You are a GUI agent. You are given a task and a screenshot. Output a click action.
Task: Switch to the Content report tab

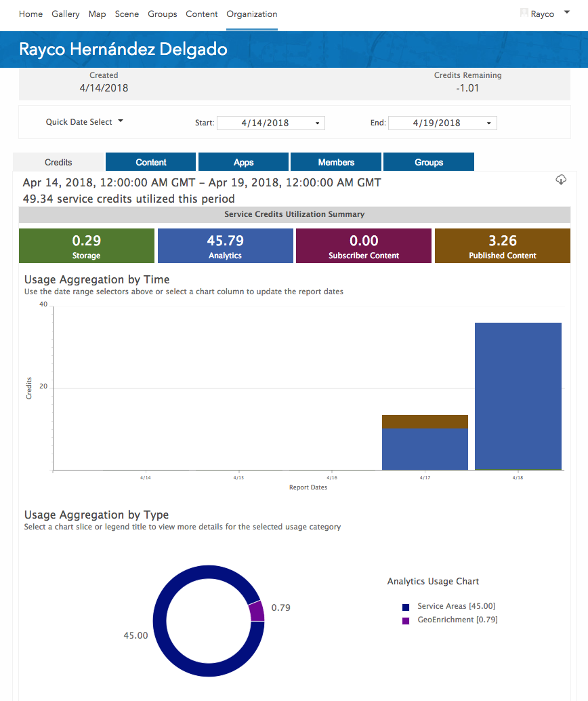(151, 162)
